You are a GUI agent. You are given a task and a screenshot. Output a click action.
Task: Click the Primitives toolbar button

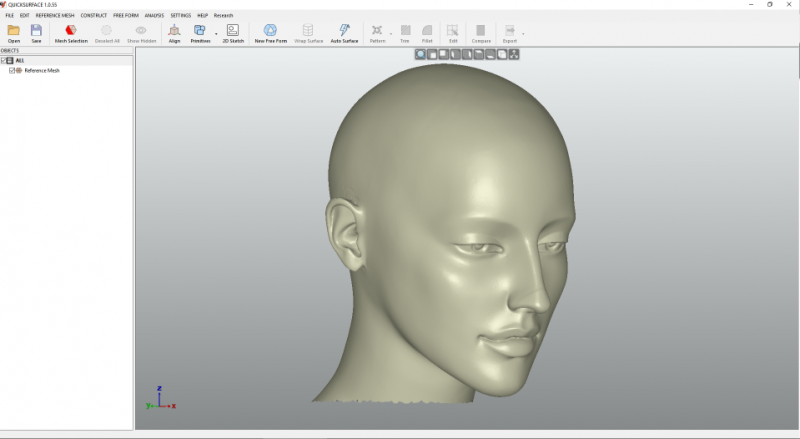(199, 32)
